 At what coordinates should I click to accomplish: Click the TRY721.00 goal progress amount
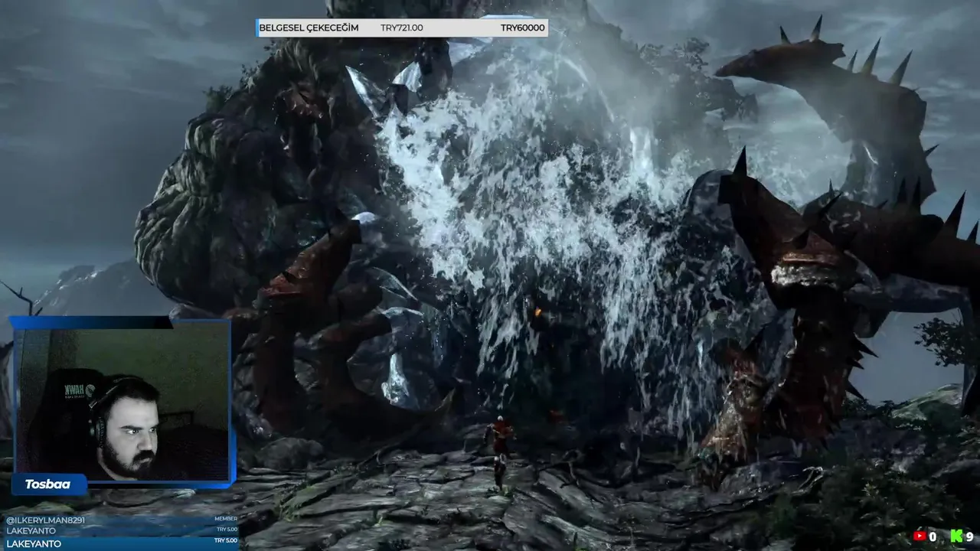401,28
